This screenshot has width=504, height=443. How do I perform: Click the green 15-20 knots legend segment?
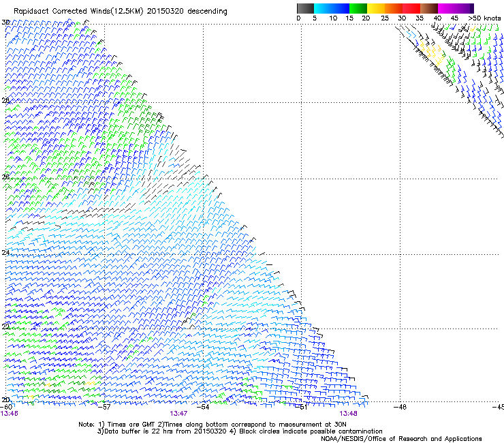tap(358, 8)
